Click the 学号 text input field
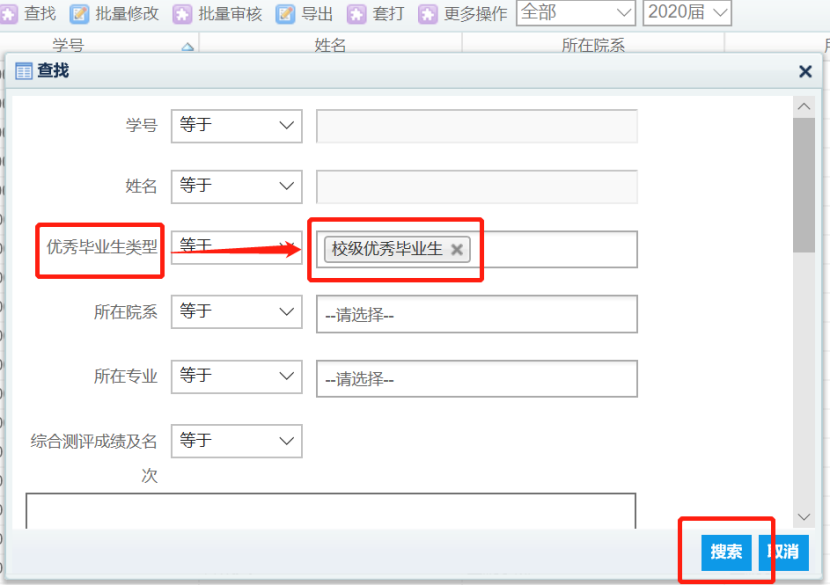 (476, 126)
